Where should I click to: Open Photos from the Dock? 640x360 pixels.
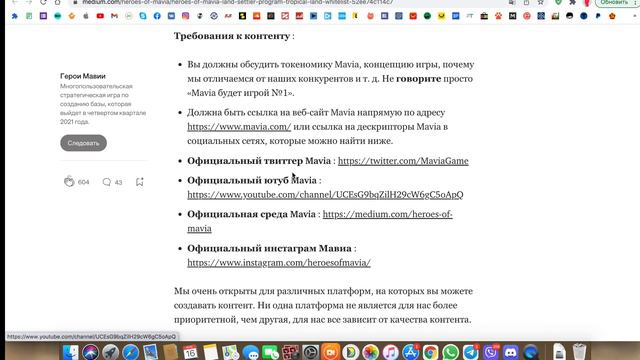(371, 352)
